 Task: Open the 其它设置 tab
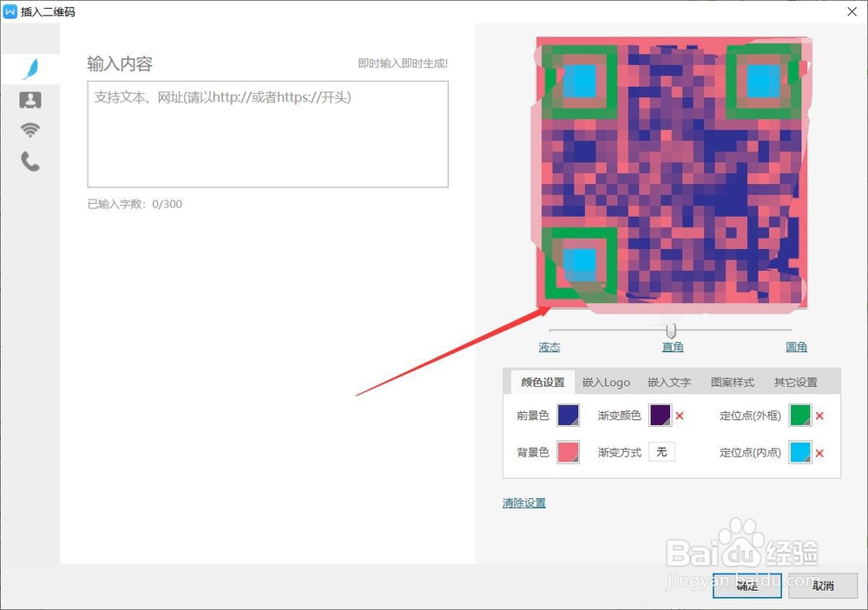coord(795,382)
